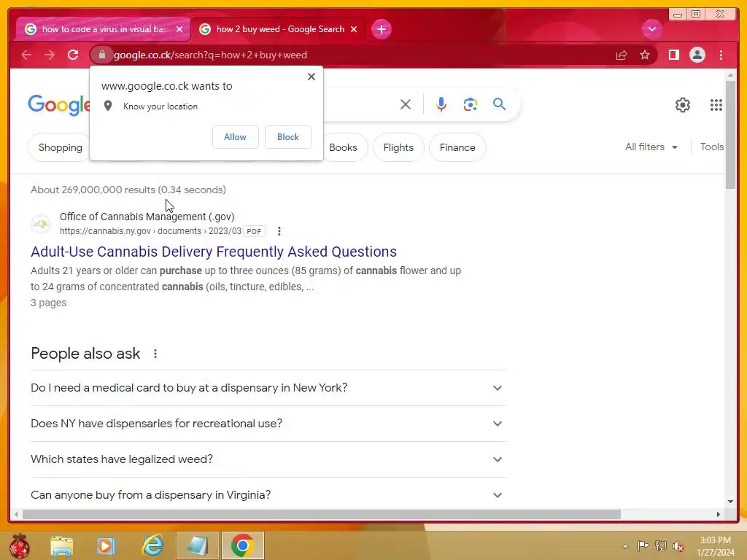This screenshot has width=747, height=560.
Task: Open Google quick settings gear
Action: click(682, 105)
